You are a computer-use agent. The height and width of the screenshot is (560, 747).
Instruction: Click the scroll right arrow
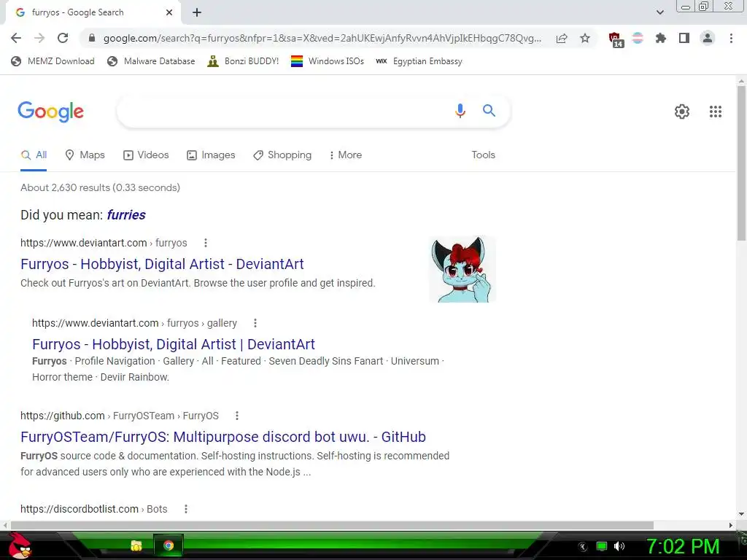click(x=731, y=525)
